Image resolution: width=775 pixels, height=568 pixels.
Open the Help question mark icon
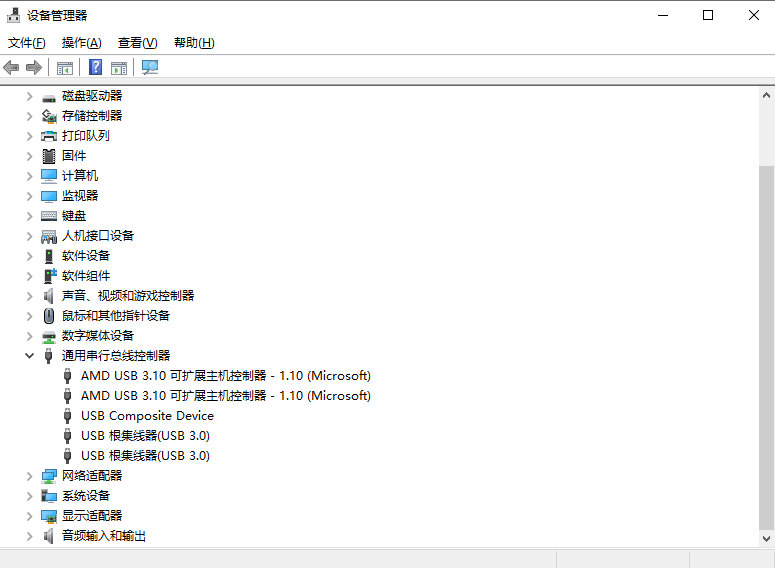pyautogui.click(x=95, y=67)
